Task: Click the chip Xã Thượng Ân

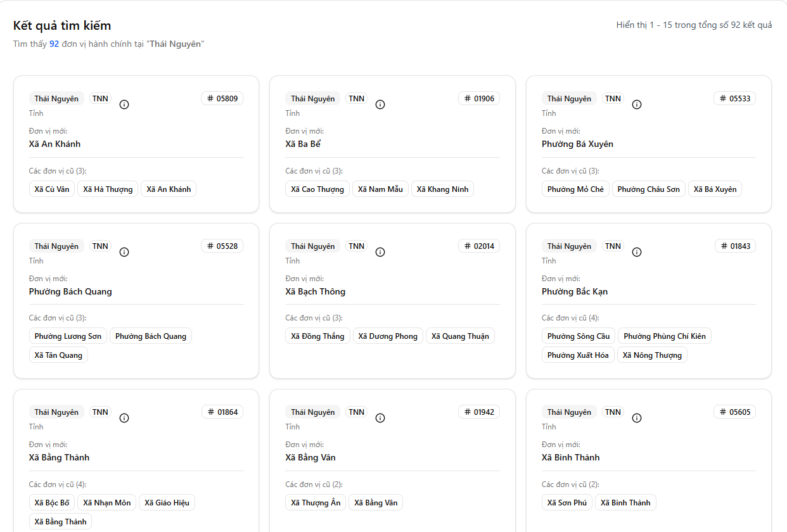Action: [x=316, y=503]
